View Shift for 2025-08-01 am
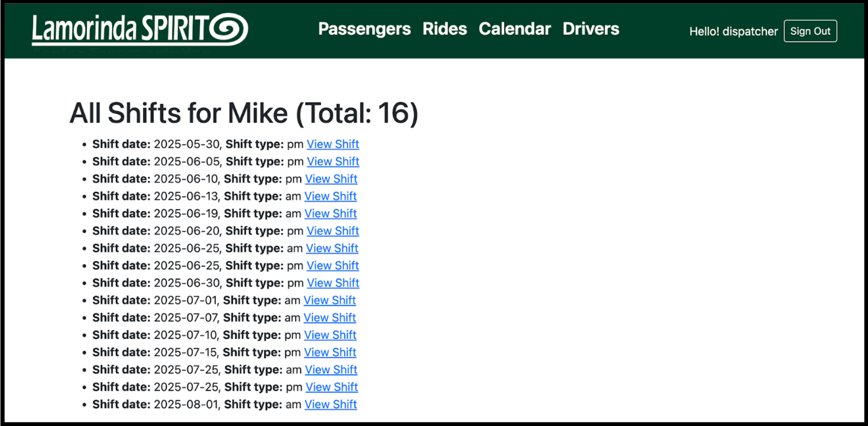The image size is (868, 426). (x=331, y=404)
